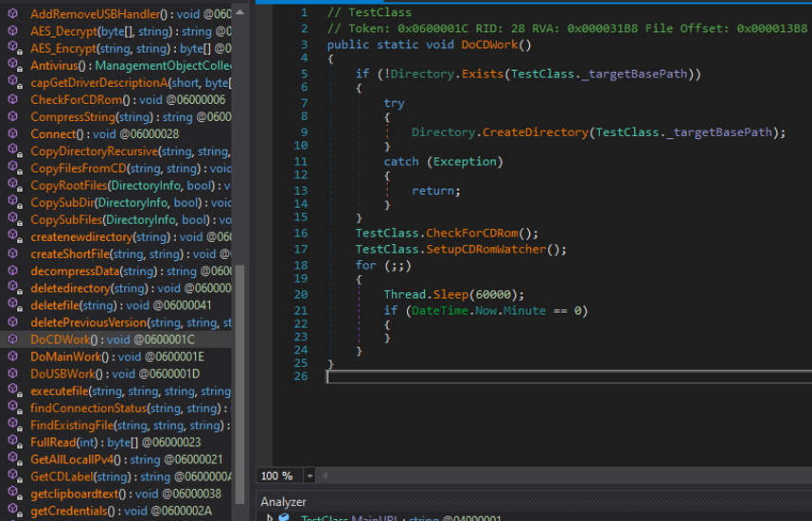Click the AES_Decrypt method icon

[13, 31]
